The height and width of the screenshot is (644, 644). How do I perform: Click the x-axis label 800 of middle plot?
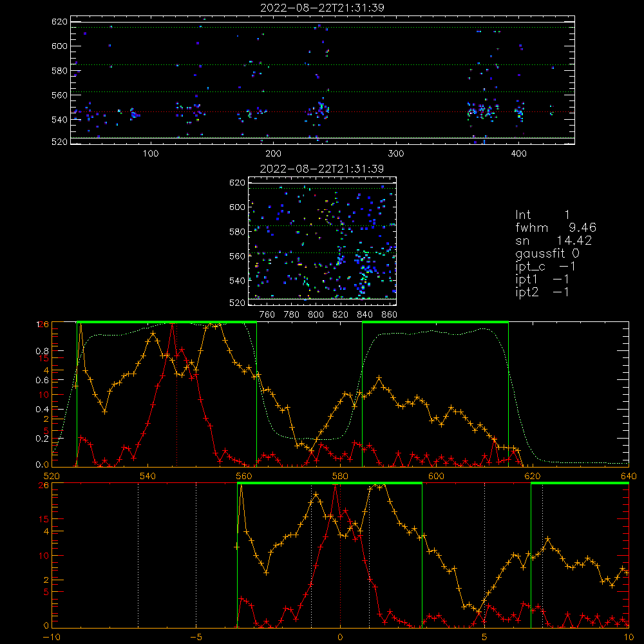click(316, 315)
